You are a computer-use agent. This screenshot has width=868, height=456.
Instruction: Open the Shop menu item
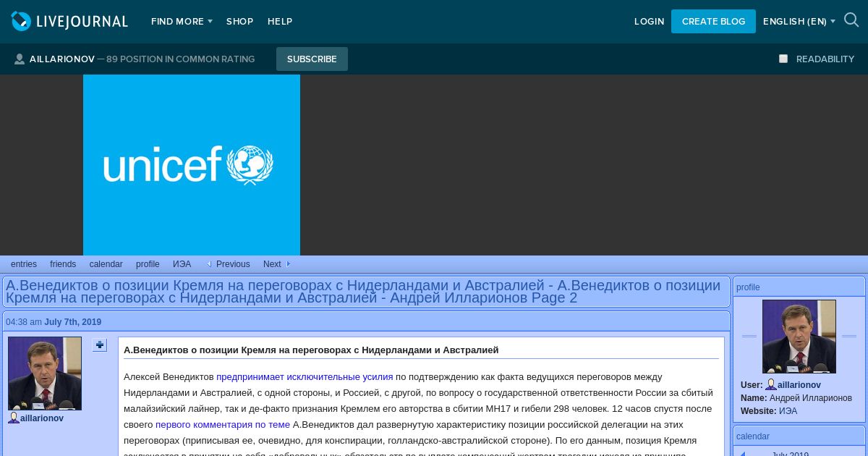[x=239, y=22]
